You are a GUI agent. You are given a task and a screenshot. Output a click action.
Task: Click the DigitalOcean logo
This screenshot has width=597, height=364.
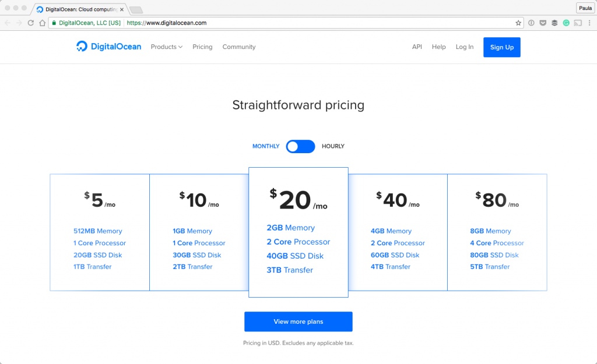108,47
